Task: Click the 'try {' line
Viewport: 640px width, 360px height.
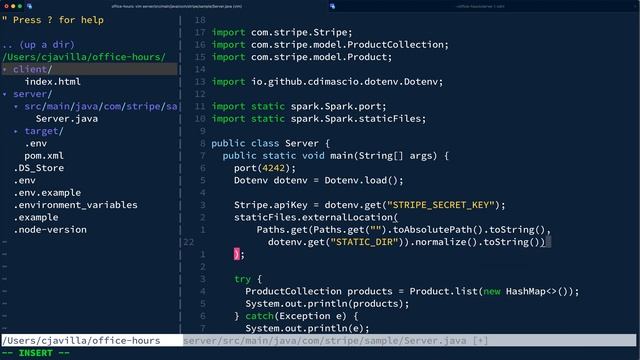Action: coord(248,279)
